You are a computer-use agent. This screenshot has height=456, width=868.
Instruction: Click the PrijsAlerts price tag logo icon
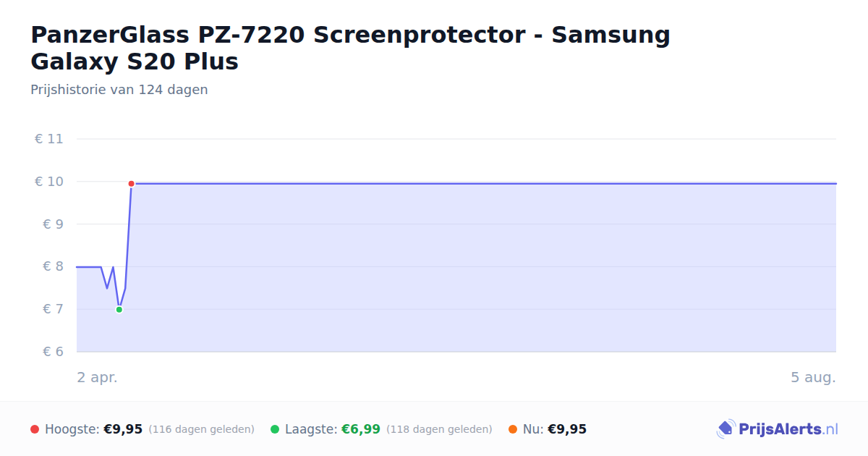click(x=726, y=429)
